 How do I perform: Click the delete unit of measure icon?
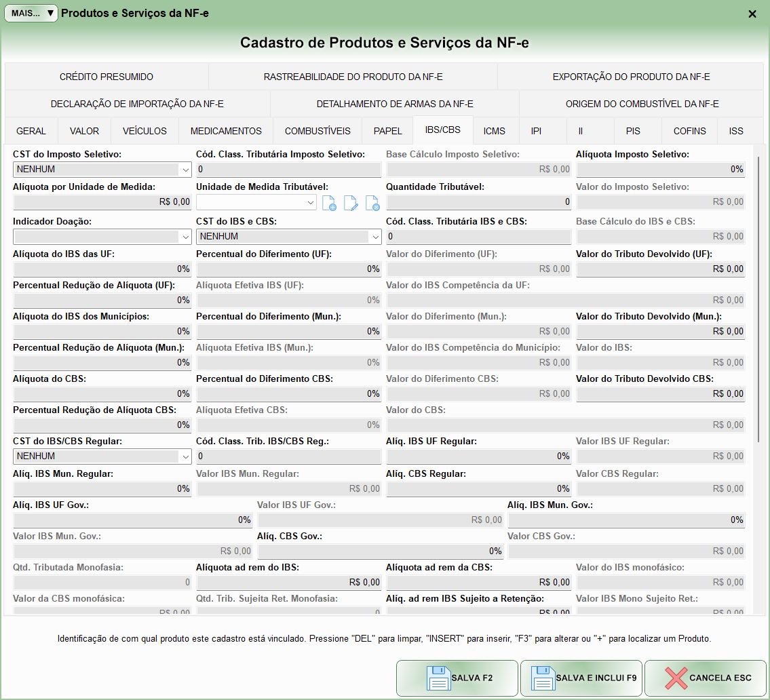click(x=372, y=202)
